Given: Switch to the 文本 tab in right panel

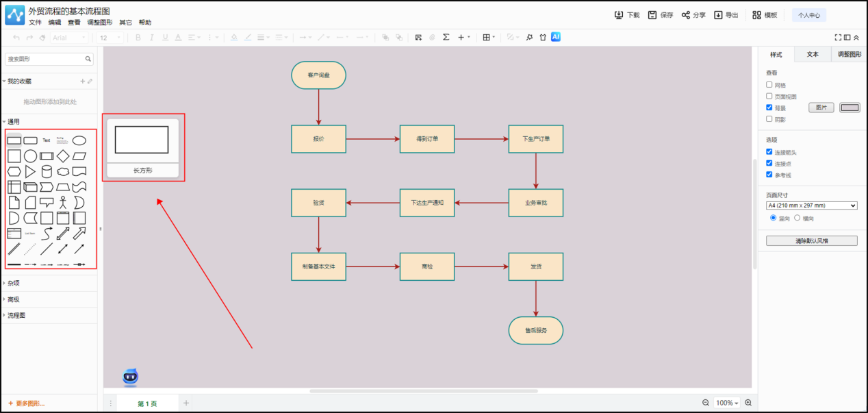Looking at the screenshot, I should tap(813, 54).
